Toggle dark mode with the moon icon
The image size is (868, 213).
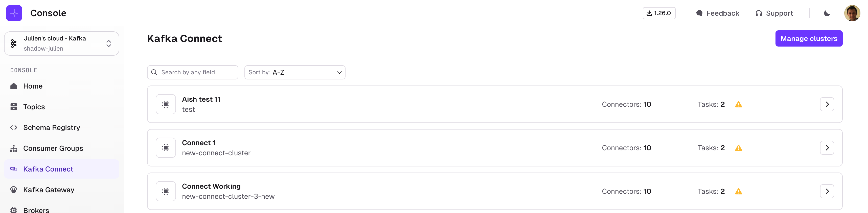click(827, 13)
